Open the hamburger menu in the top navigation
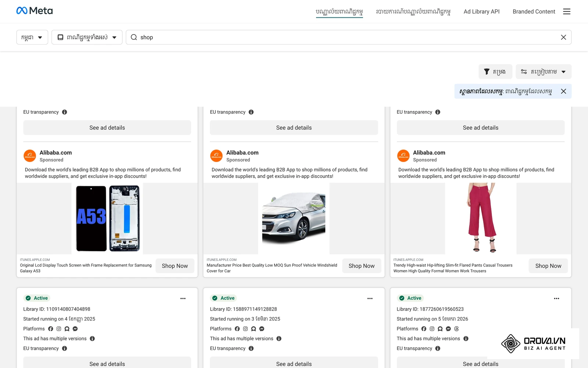This screenshot has height=368, width=588. (x=567, y=11)
